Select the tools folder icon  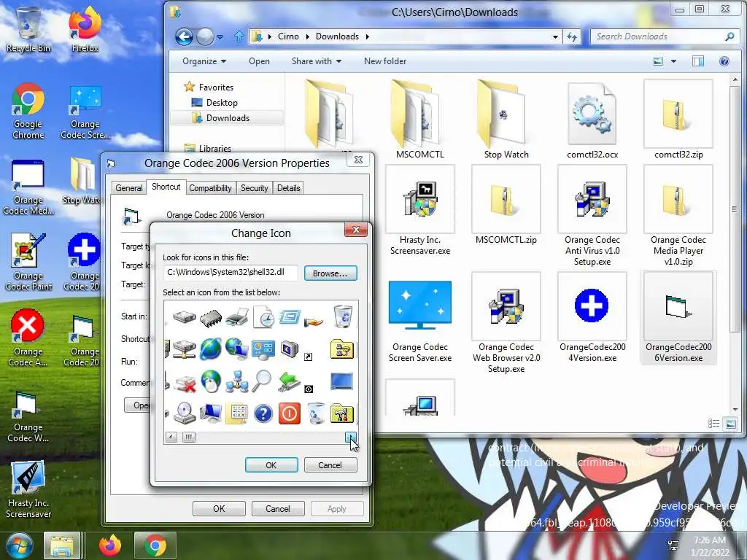point(342,413)
